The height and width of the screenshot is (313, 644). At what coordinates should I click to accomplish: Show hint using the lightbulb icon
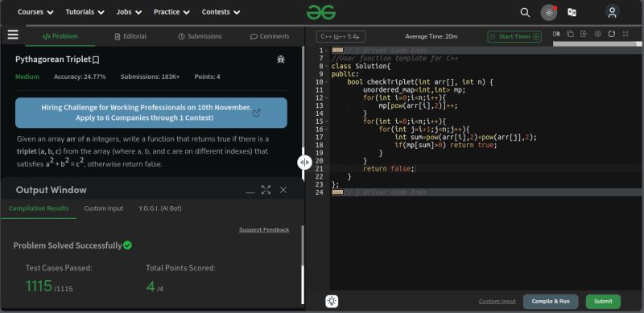332,301
